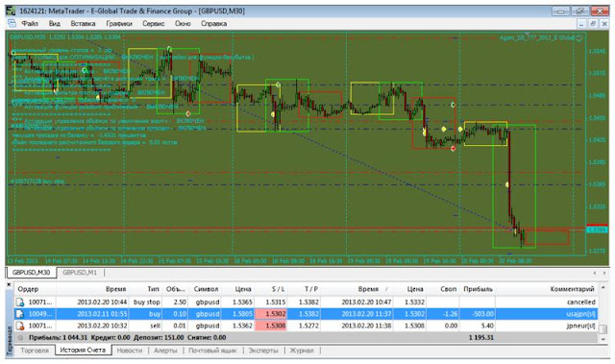
Task: Click the chart document icon beside Файл menu
Action: 12,23
